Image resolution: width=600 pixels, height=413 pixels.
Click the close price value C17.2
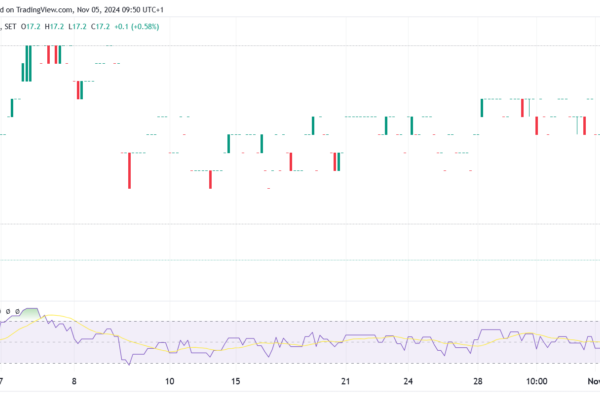point(100,26)
